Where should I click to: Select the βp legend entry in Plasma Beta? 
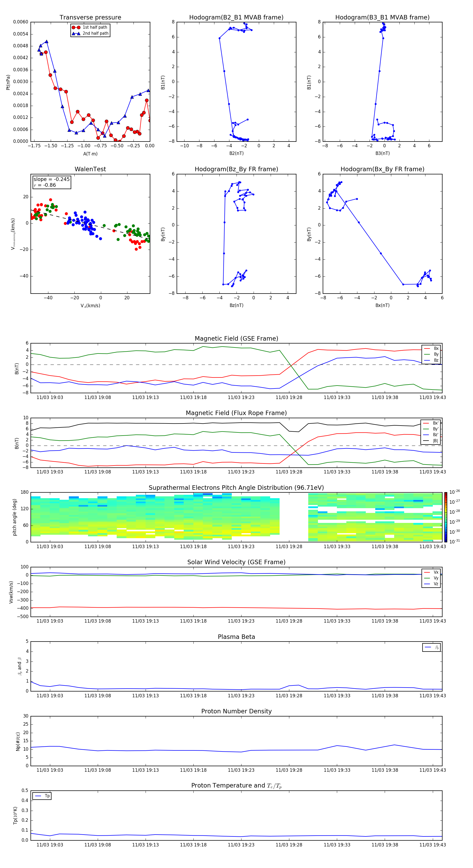pyautogui.click(x=431, y=647)
